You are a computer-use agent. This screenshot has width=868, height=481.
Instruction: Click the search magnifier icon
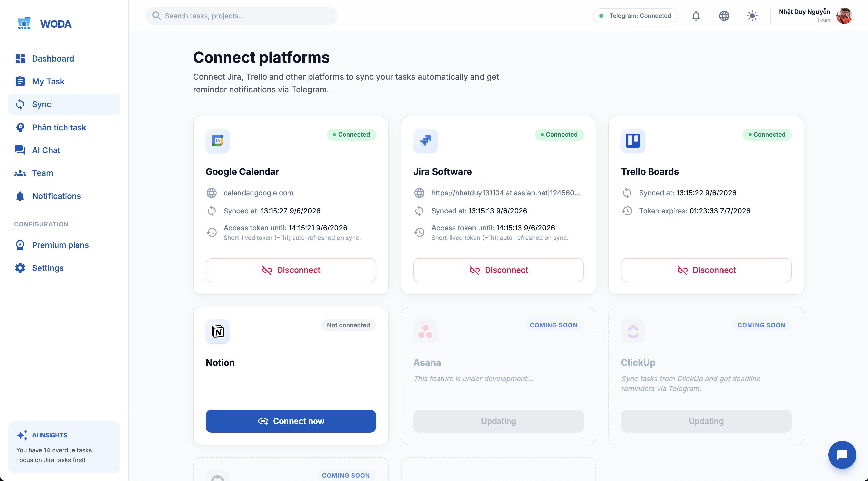pyautogui.click(x=156, y=16)
